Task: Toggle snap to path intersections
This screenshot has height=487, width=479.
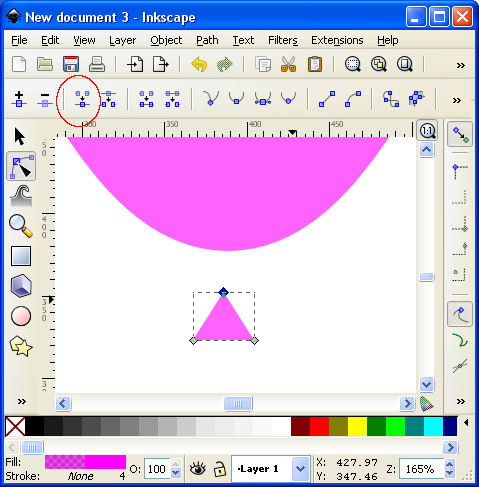Action: pyautogui.click(x=460, y=366)
